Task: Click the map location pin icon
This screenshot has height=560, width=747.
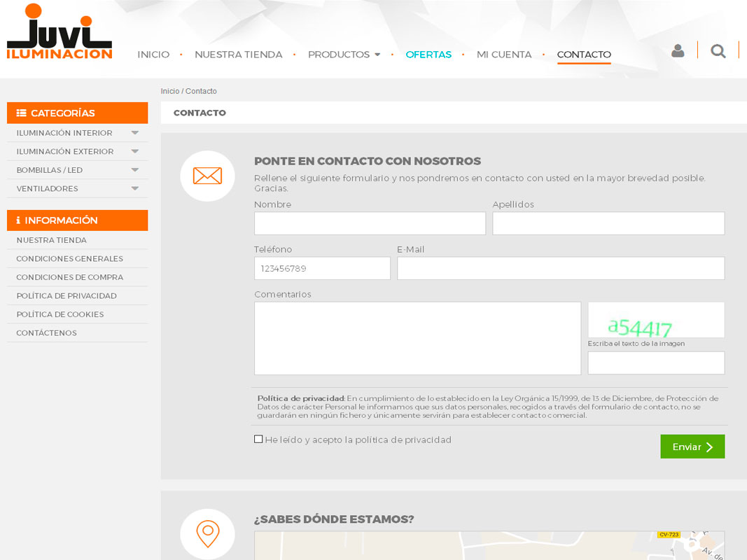Action: pyautogui.click(x=207, y=533)
